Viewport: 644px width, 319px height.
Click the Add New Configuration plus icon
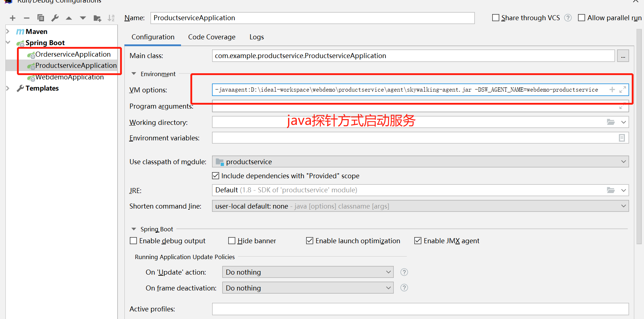pos(13,18)
